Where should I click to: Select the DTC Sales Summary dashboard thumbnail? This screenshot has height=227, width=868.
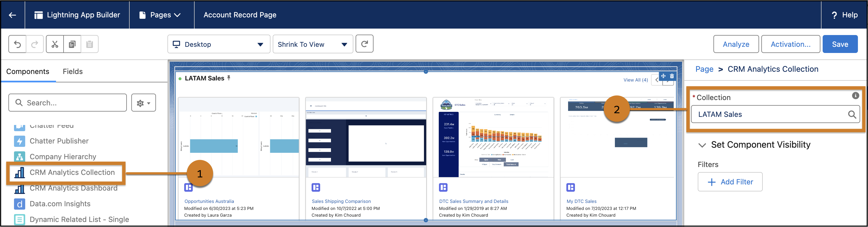493,137
